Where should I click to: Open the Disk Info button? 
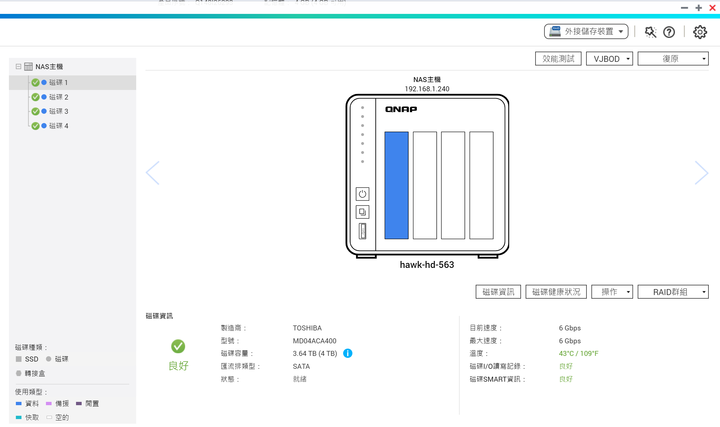point(498,292)
